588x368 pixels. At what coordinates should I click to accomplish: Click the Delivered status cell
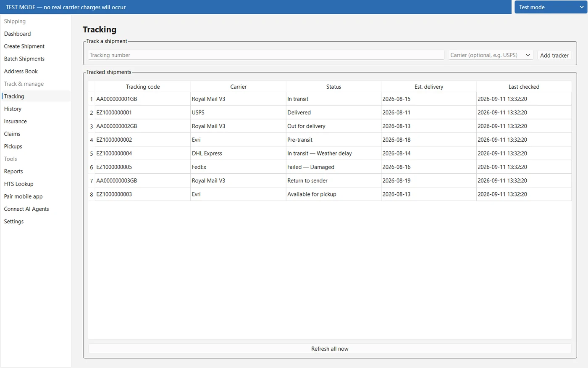pos(333,112)
